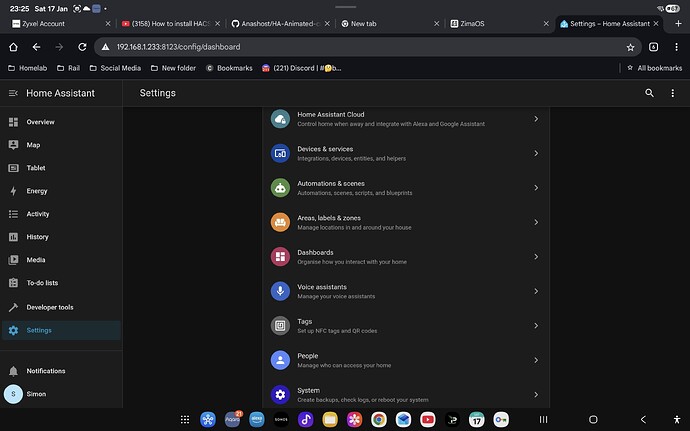Open the calendar app in taskbar
The height and width of the screenshot is (431, 690).
pos(476,420)
